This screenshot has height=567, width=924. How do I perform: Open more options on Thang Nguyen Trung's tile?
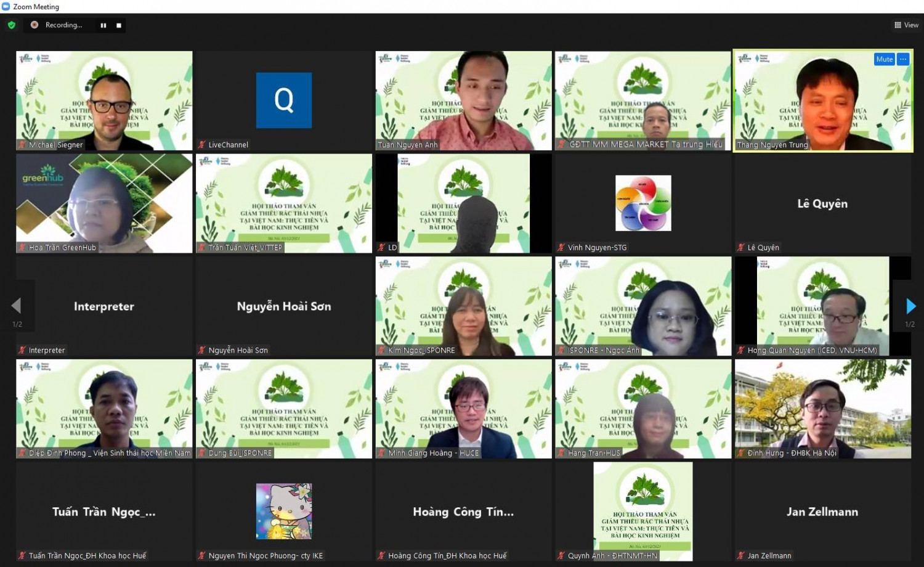click(x=903, y=59)
